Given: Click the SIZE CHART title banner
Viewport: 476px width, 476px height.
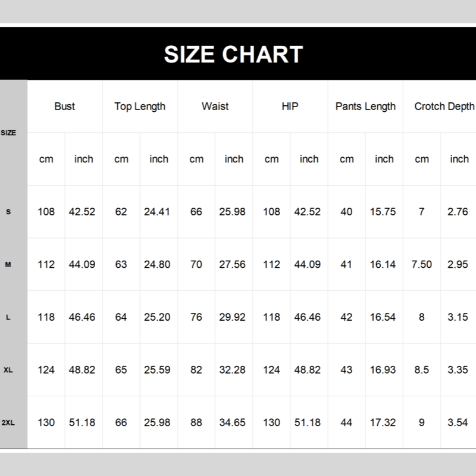Looking at the screenshot, I should [233, 54].
